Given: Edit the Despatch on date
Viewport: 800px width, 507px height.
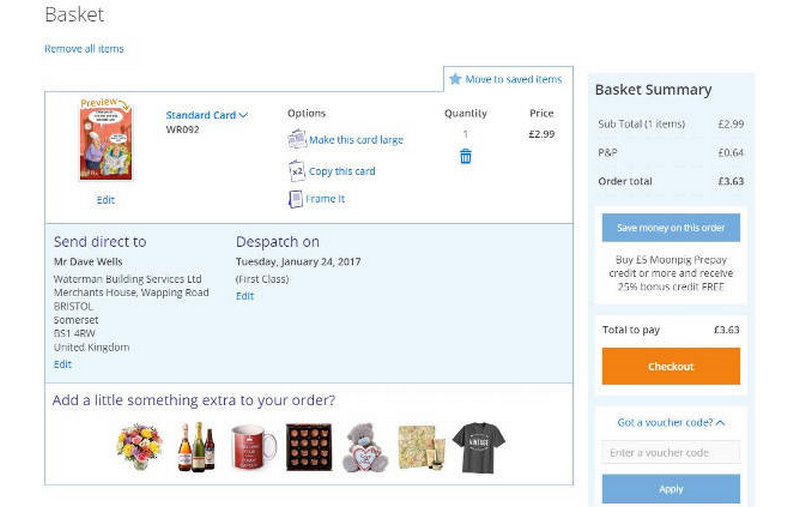Looking at the screenshot, I should click(x=244, y=296).
